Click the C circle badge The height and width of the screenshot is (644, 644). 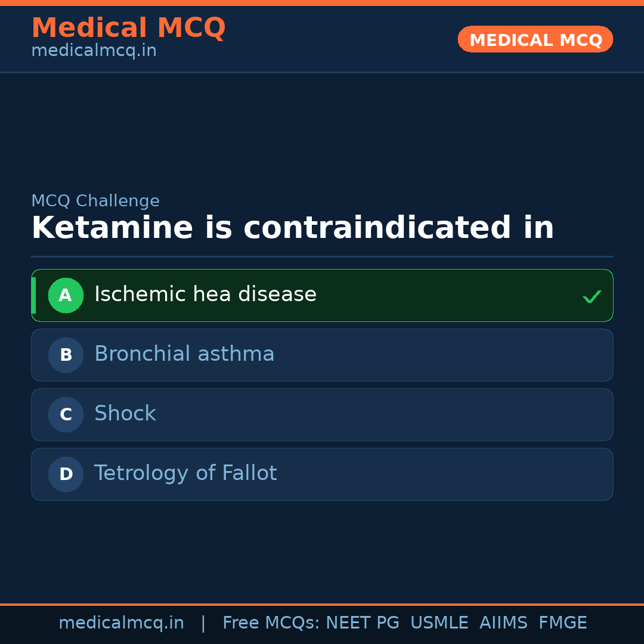click(x=66, y=414)
